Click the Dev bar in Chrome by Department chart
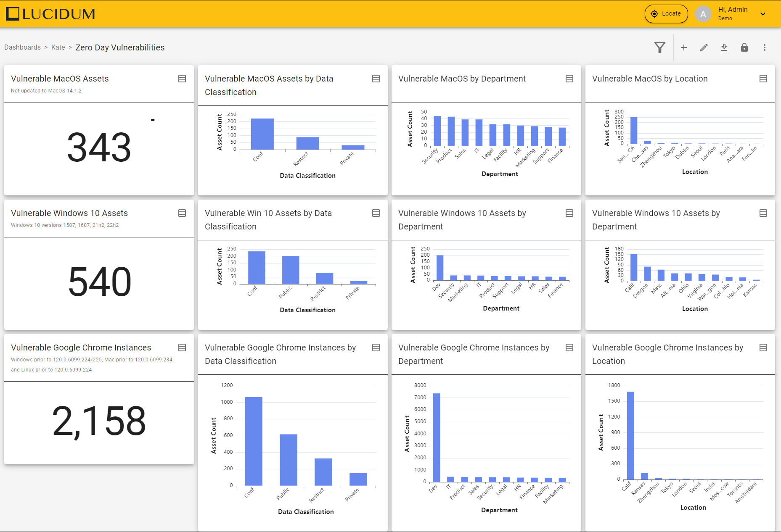 click(437, 437)
